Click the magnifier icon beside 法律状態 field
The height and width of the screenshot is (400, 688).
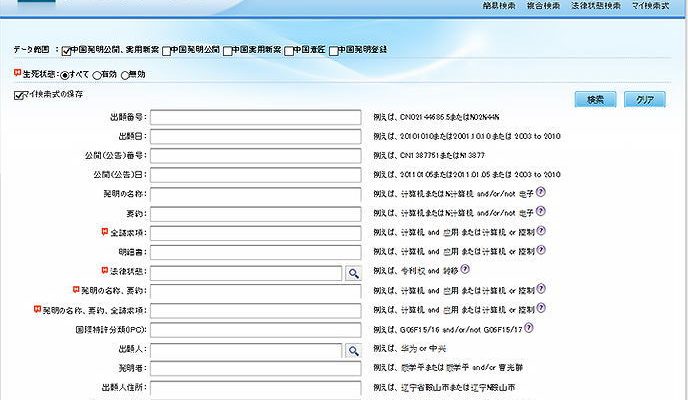[353, 271]
